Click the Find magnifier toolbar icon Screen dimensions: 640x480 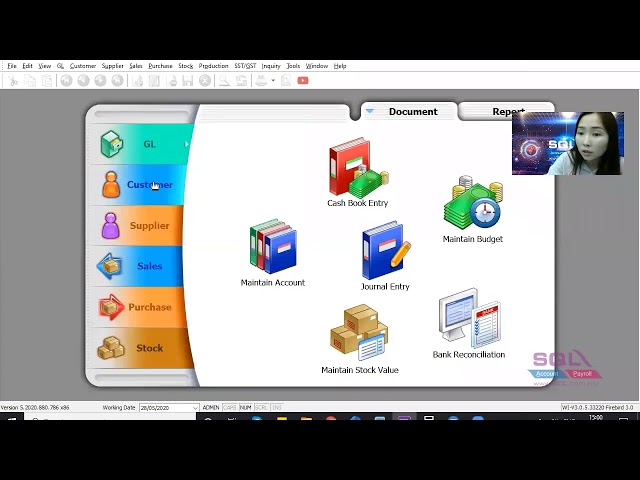[224, 81]
